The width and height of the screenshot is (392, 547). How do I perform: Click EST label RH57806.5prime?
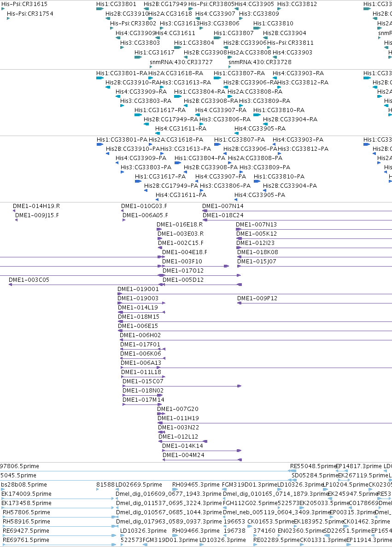pyautogui.click(x=26, y=512)
